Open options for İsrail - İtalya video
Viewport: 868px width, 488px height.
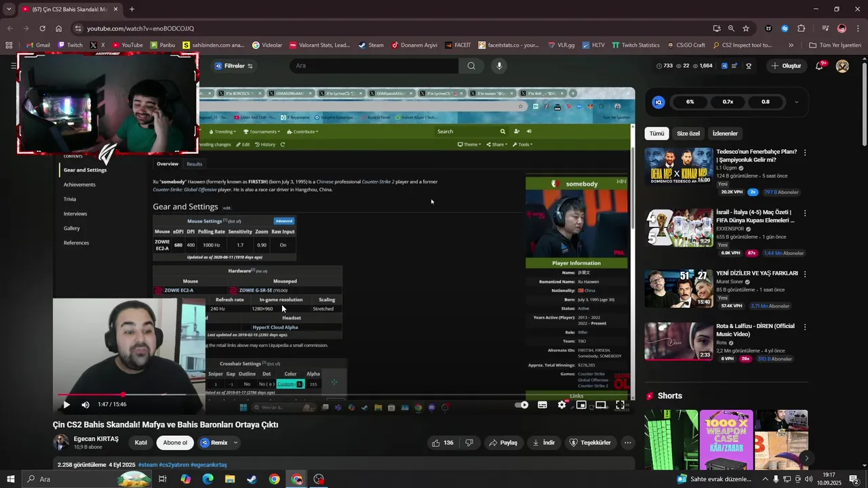click(805, 213)
